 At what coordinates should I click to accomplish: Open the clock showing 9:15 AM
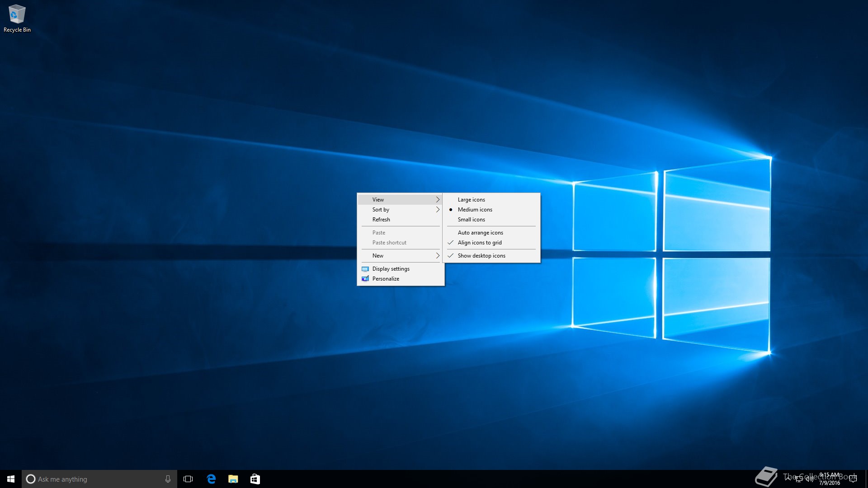tap(830, 479)
